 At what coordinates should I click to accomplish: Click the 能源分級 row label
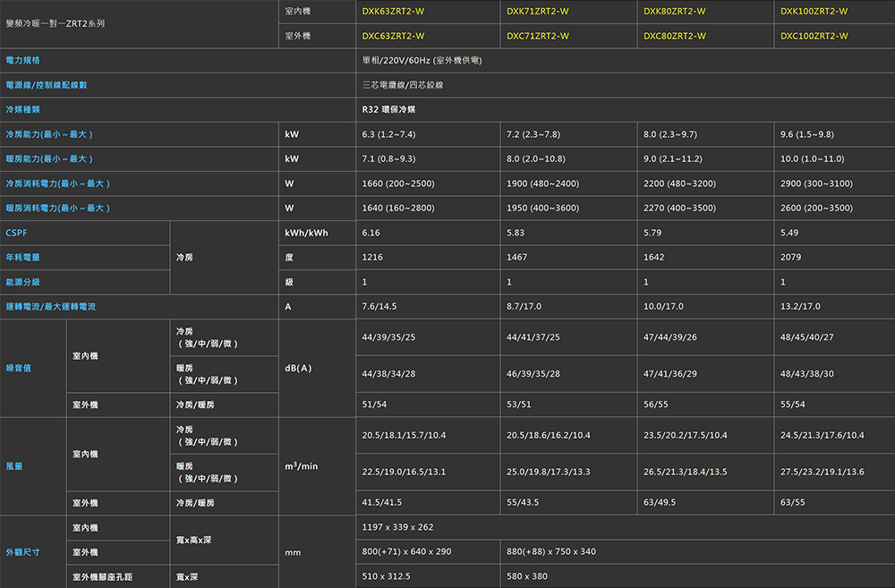(x=23, y=282)
